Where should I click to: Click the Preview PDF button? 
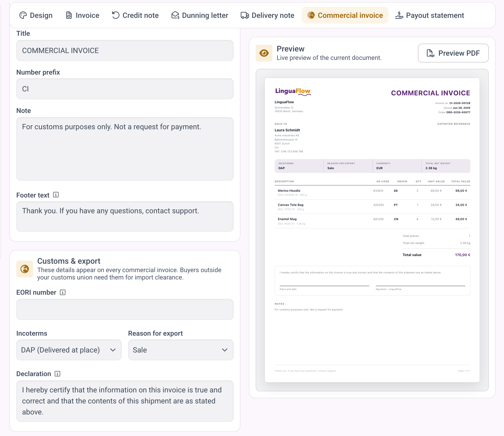point(453,53)
